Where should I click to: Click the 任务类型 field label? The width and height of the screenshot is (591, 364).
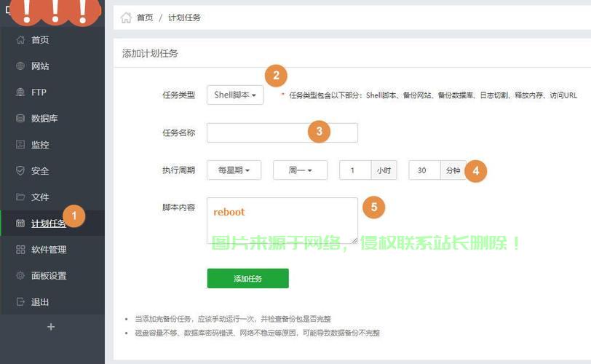click(178, 95)
